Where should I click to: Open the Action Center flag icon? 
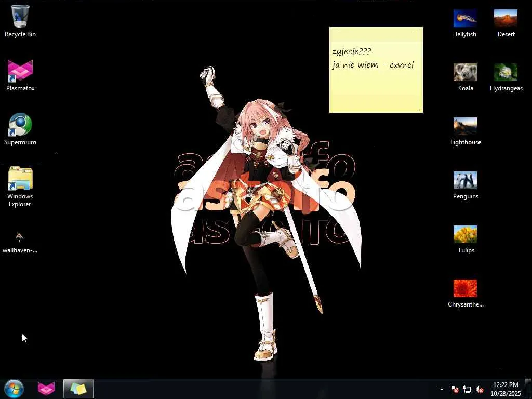[454, 389]
